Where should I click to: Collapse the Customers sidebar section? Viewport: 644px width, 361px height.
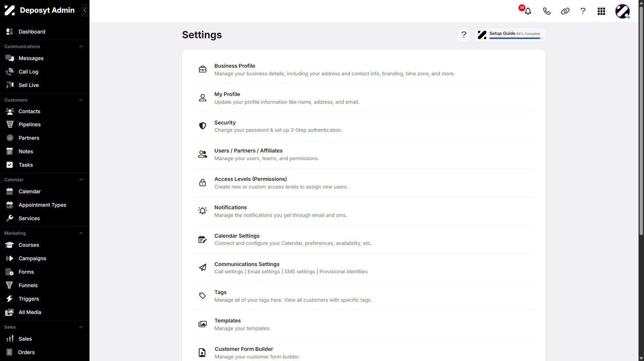[x=81, y=100]
